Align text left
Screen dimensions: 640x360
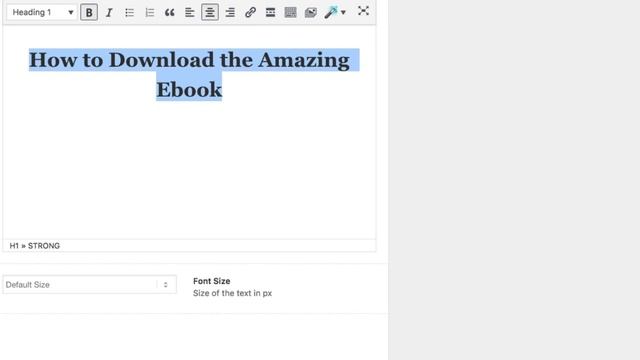click(x=190, y=12)
